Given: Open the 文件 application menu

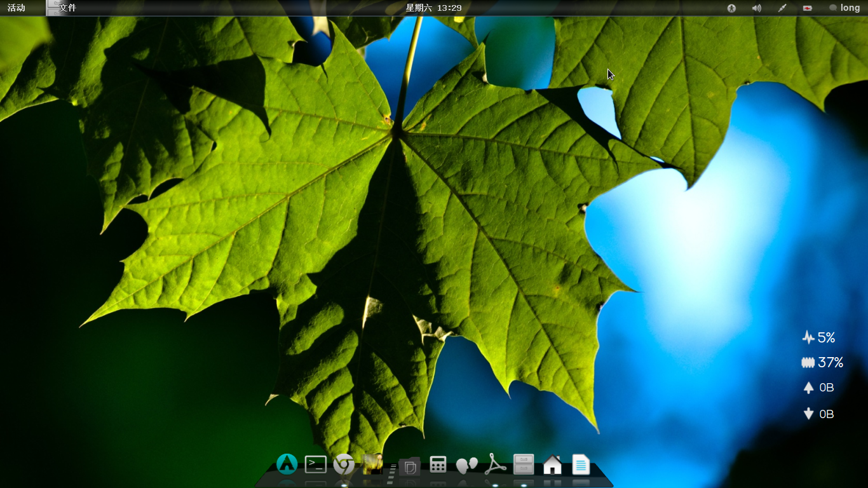Looking at the screenshot, I should (62, 8).
